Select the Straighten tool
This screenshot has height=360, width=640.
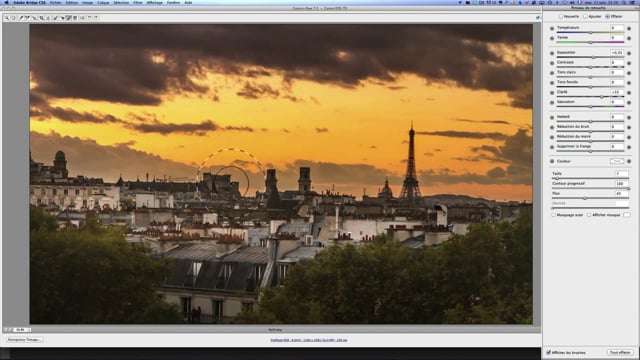(x=48, y=18)
